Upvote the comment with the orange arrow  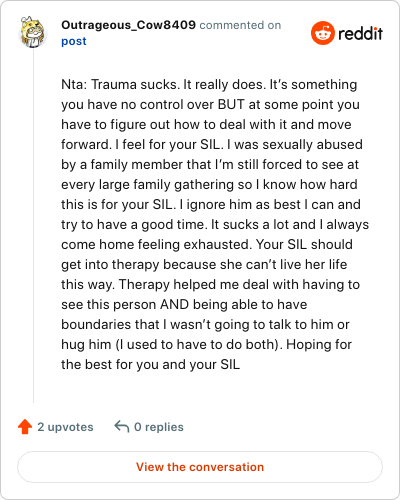[x=25, y=426]
